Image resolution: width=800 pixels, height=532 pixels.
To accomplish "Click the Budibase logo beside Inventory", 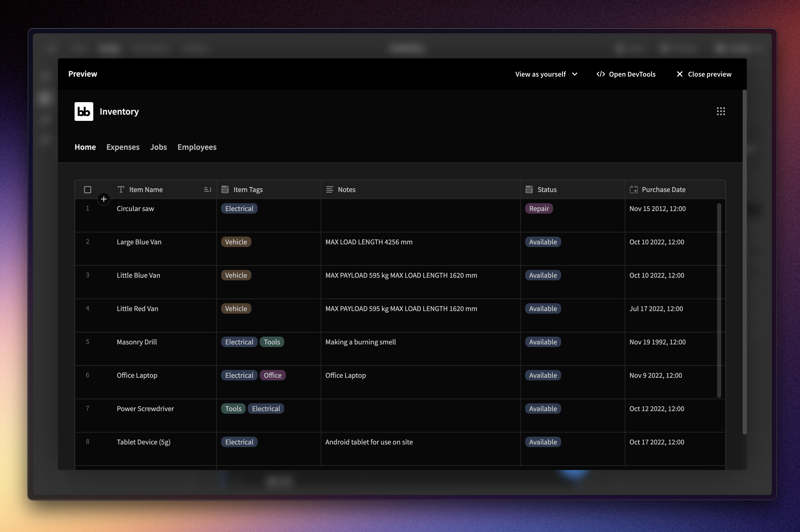I will click(x=84, y=111).
